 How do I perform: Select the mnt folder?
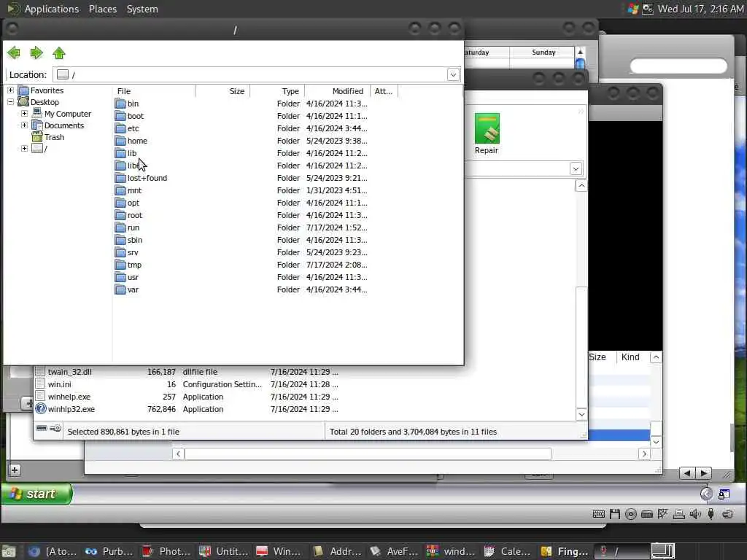(x=128, y=190)
